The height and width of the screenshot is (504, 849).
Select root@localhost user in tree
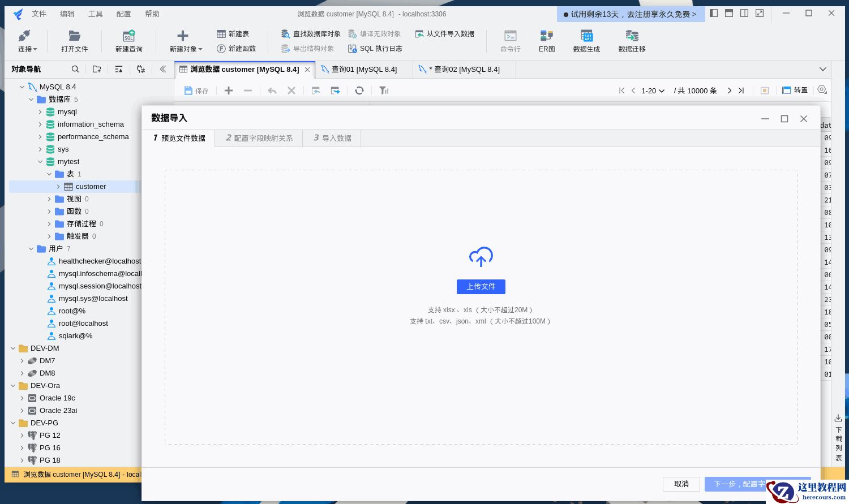(83, 324)
